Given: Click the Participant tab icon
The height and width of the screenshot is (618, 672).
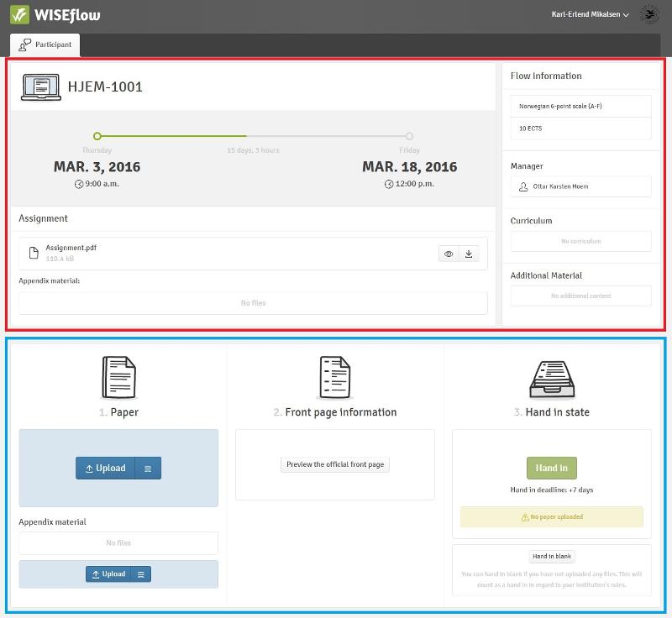Looking at the screenshot, I should pyautogui.click(x=24, y=45).
